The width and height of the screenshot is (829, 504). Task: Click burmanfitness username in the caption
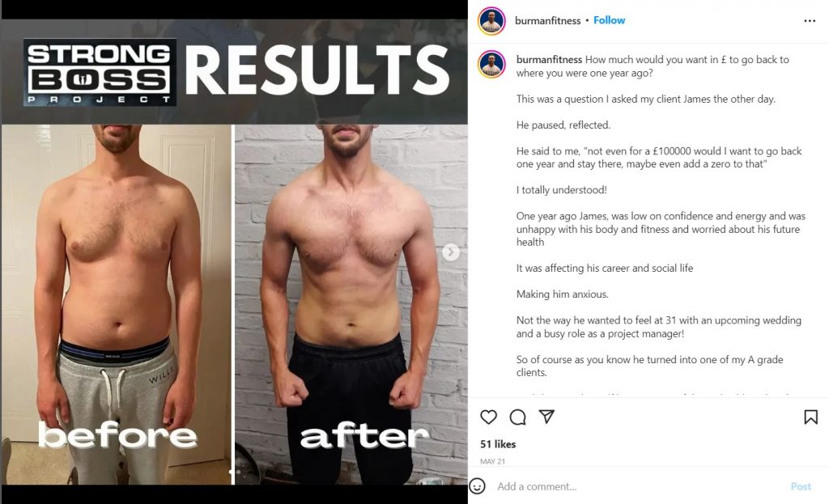tap(549, 60)
